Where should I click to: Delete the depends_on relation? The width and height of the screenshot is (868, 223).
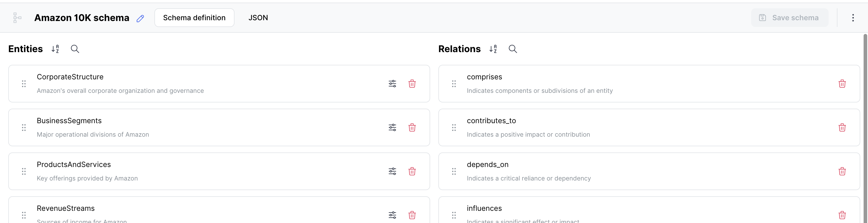point(842,171)
